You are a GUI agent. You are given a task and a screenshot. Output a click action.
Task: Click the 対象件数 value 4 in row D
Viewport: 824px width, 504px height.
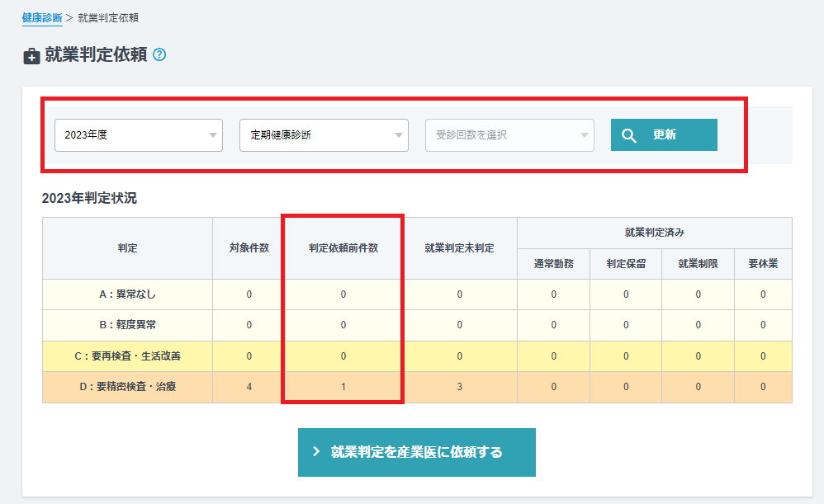[249, 387]
